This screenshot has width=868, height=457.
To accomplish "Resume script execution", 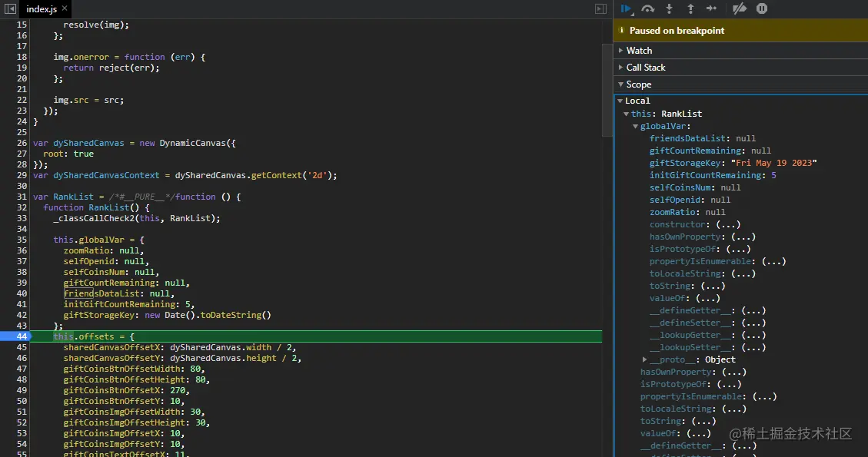I will [625, 8].
